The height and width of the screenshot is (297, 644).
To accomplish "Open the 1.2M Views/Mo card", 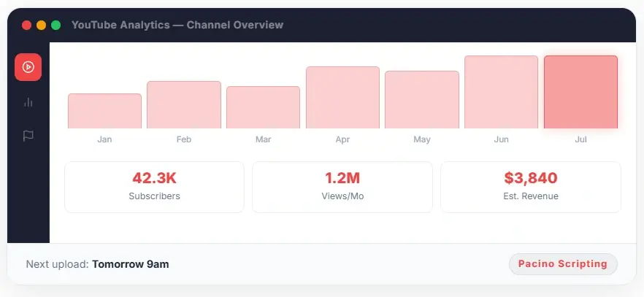I will [342, 187].
